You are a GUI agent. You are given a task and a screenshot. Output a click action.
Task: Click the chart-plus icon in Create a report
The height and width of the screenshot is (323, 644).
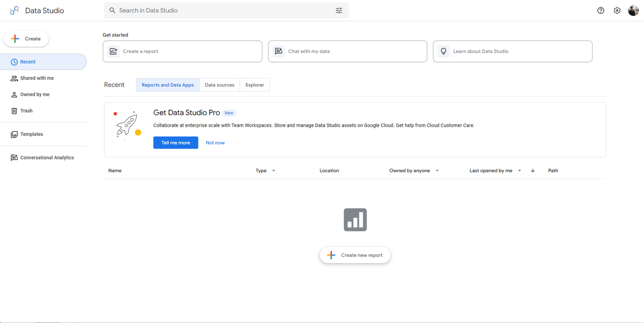point(114,51)
